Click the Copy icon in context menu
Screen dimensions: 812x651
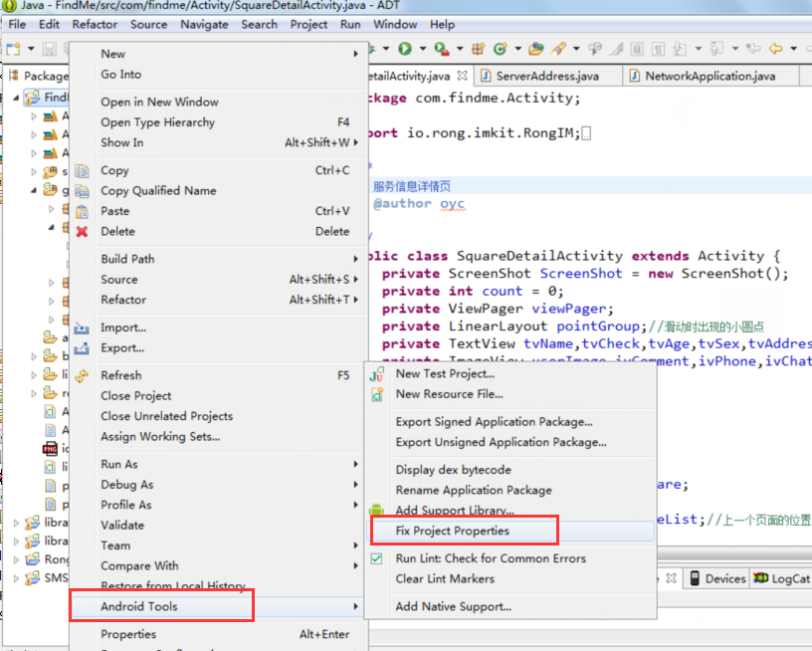point(82,171)
